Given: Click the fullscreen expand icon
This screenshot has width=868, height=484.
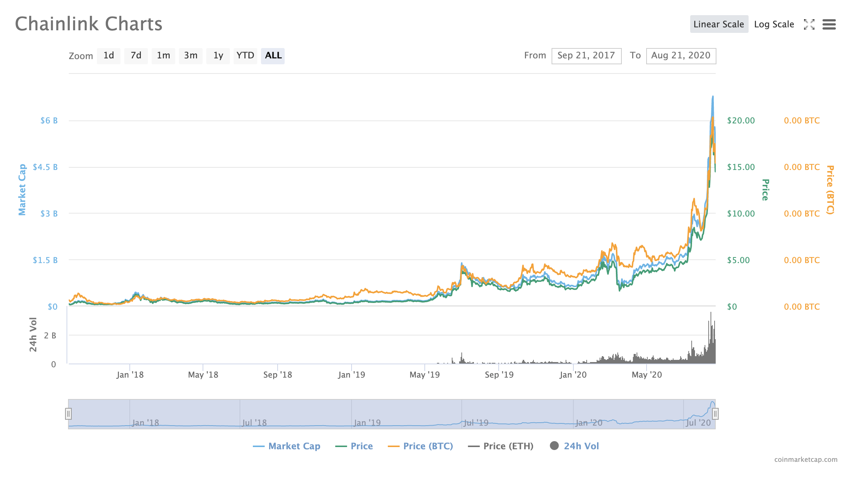Looking at the screenshot, I should tap(809, 24).
